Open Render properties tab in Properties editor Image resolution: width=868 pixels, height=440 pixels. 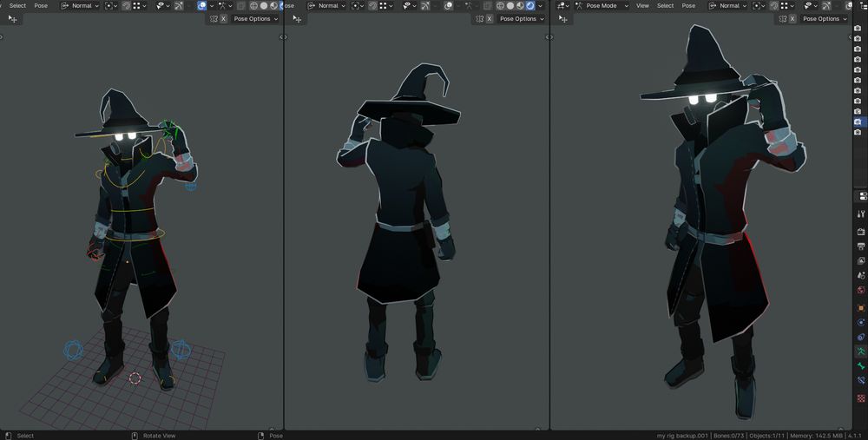click(x=861, y=232)
